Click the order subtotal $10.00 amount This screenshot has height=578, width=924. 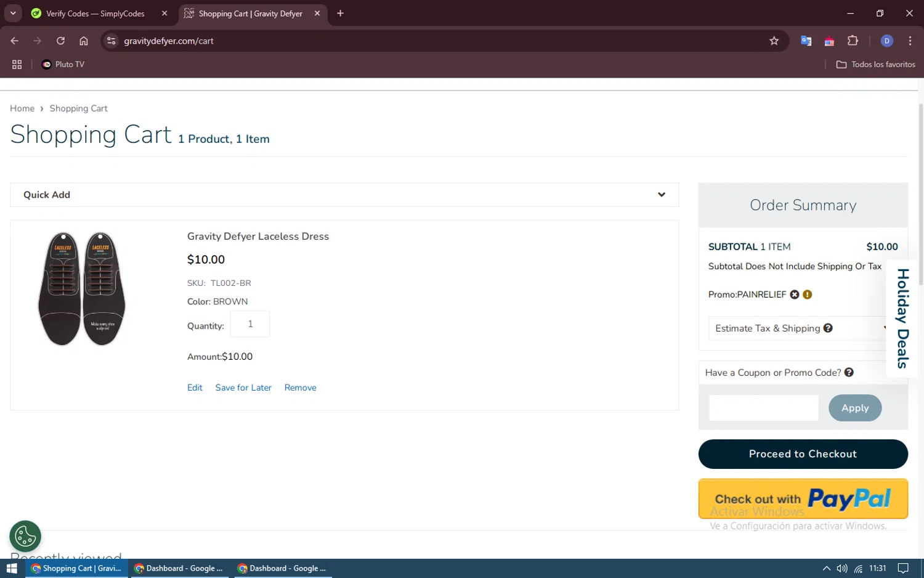pyautogui.click(x=882, y=247)
